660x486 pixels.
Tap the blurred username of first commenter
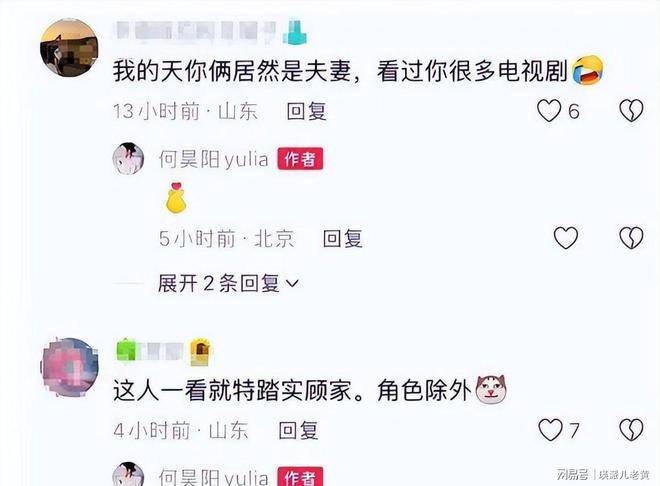(x=196, y=31)
